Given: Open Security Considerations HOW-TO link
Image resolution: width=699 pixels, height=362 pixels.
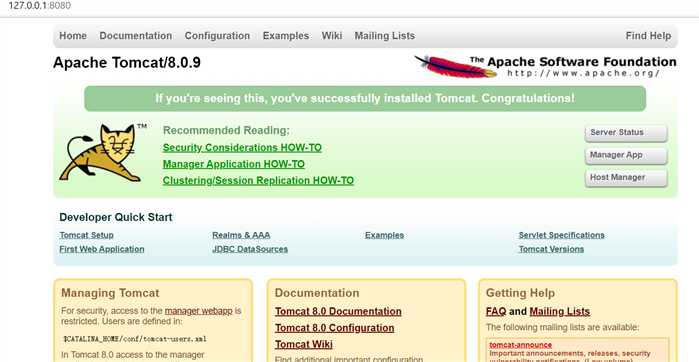Looking at the screenshot, I should click(242, 148).
